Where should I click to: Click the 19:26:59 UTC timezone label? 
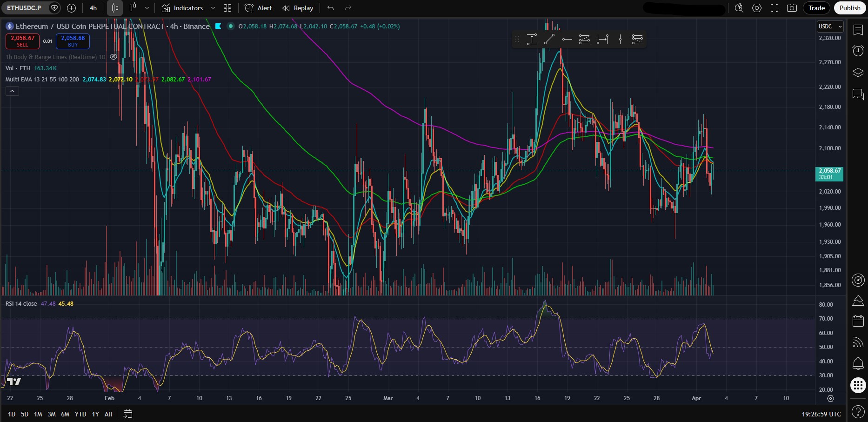822,414
